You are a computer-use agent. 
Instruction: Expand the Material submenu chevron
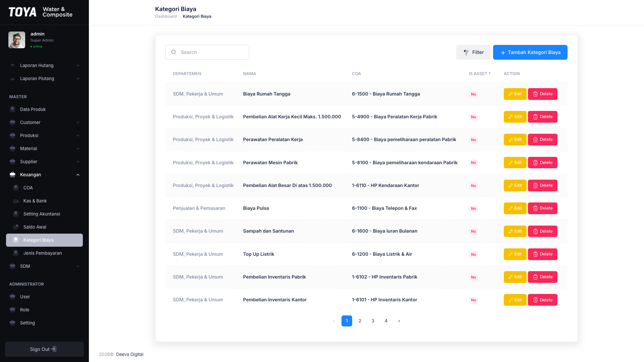(x=78, y=148)
